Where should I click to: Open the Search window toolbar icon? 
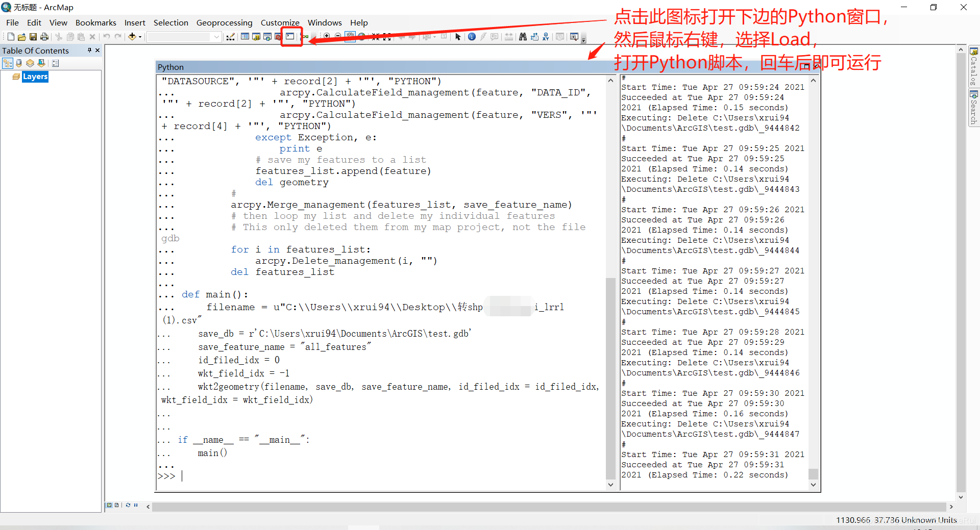pos(267,37)
